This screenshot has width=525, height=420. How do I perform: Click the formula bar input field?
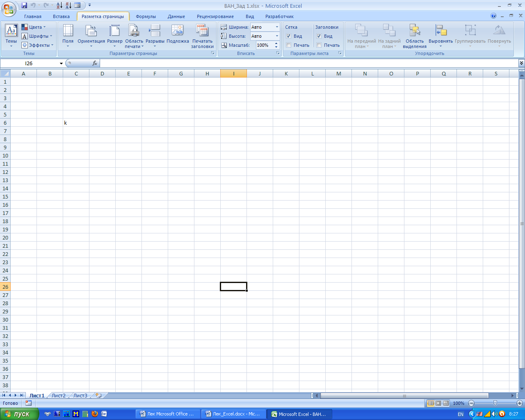[309, 63]
